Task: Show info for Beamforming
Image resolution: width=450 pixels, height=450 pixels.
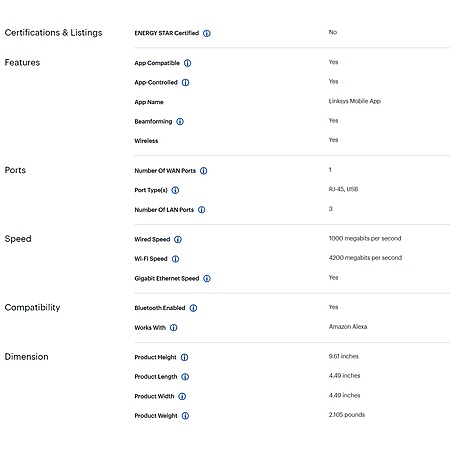Action: 180,122
